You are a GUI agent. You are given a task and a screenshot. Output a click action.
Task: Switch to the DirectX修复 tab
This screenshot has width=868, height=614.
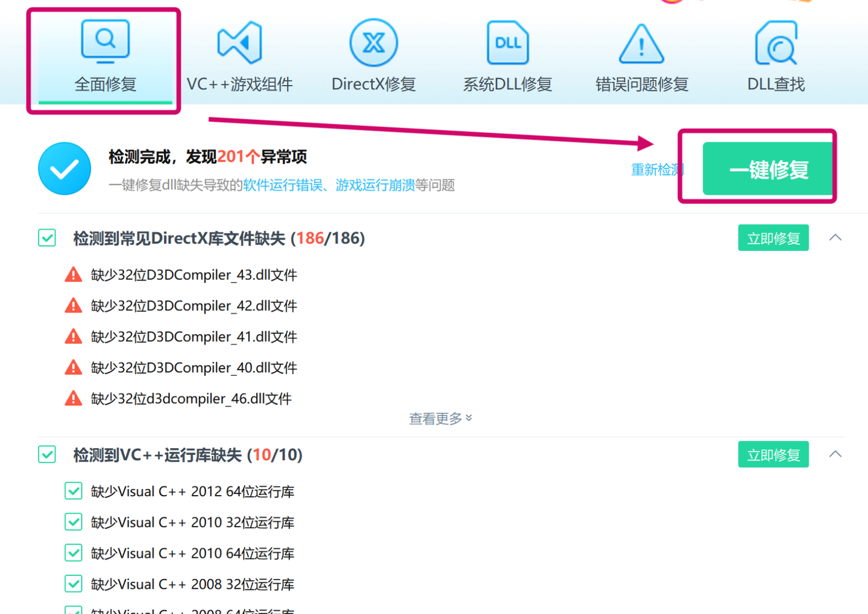[x=373, y=83]
